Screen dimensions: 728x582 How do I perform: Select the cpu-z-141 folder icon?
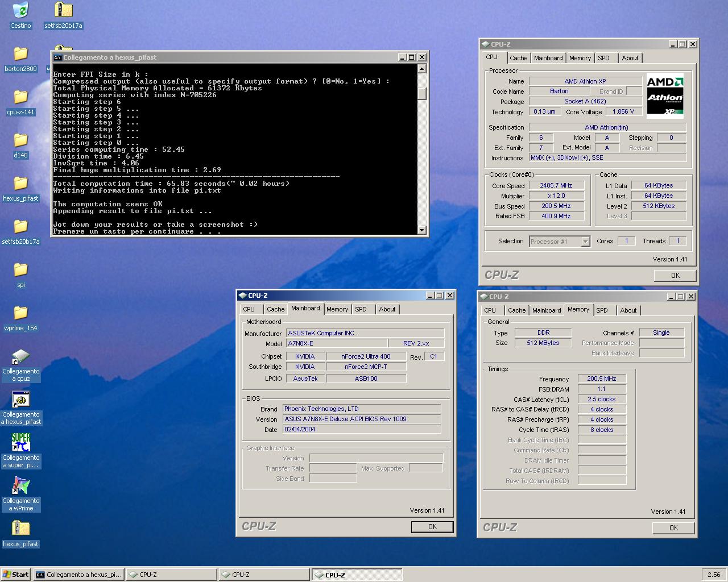20,97
